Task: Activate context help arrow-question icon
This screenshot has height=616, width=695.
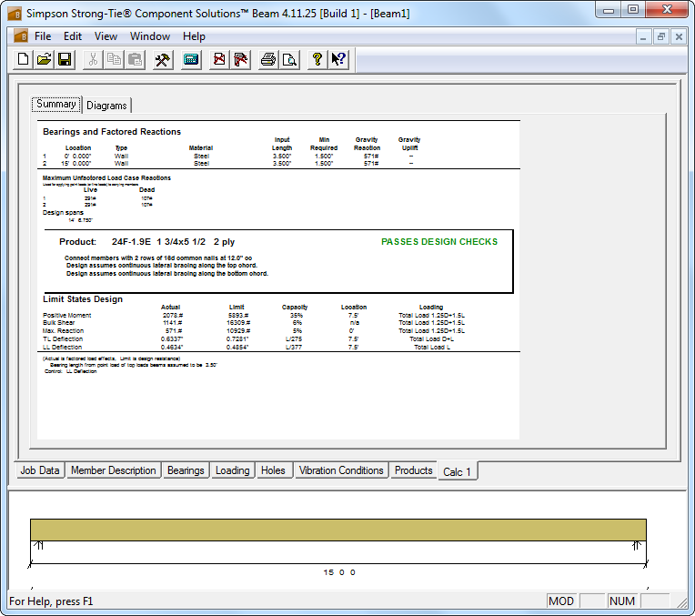Action: pyautogui.click(x=338, y=59)
